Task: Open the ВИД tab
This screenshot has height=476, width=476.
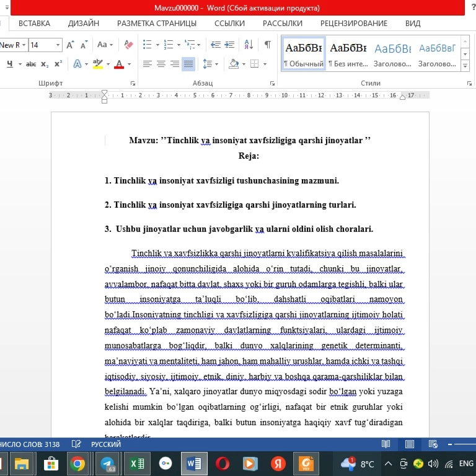Action: coord(413,24)
